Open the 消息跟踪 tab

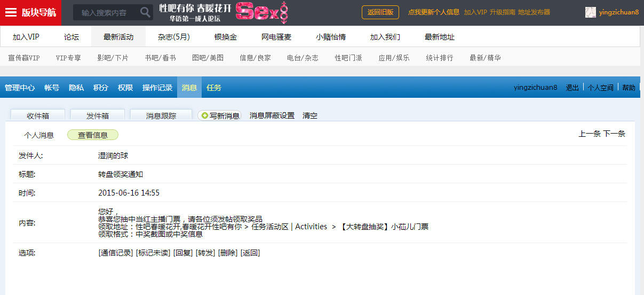tap(161, 115)
